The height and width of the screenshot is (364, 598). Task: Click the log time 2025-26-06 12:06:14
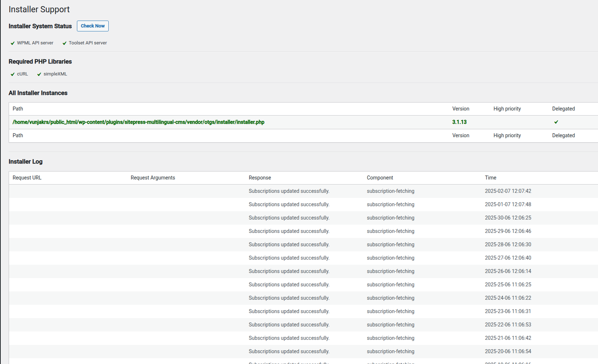pyautogui.click(x=508, y=271)
